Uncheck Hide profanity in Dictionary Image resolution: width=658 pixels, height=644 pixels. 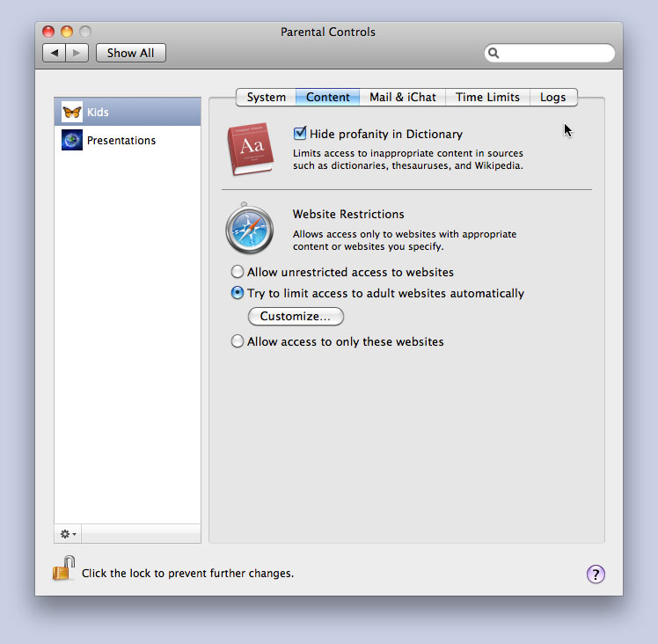pyautogui.click(x=301, y=134)
